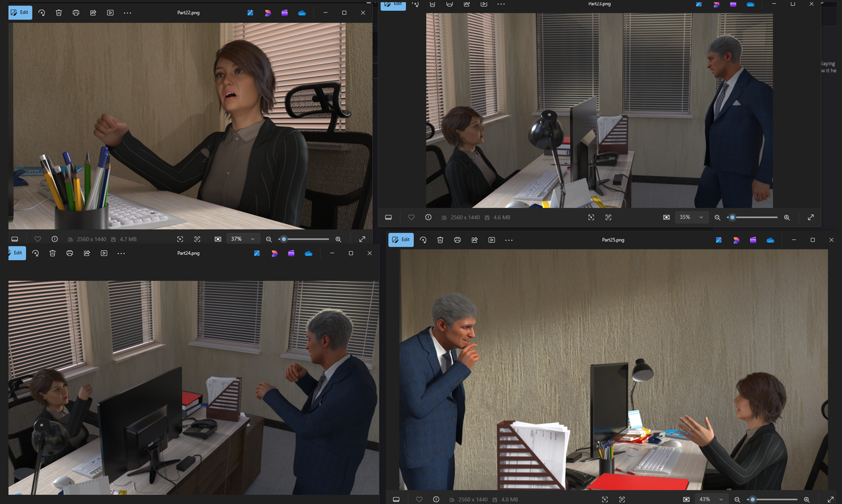Click the zoom slider in the Part22.png window
842x504 pixels.
pyautogui.click(x=304, y=239)
